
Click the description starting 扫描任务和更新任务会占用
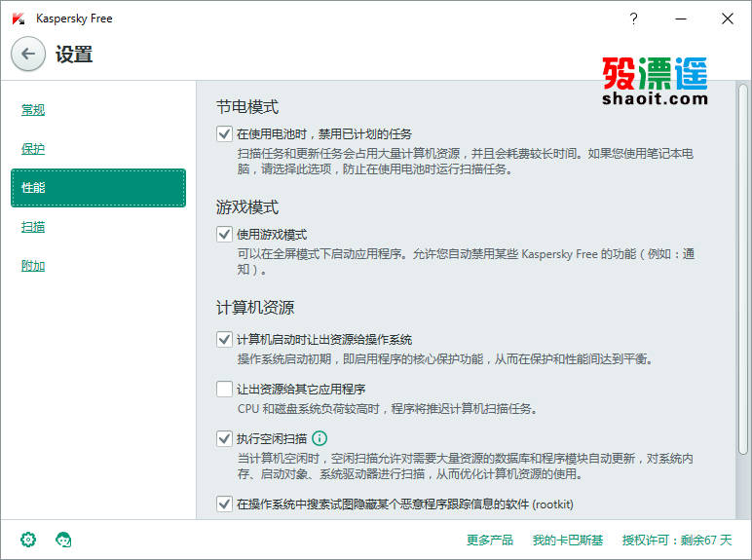[466, 161]
